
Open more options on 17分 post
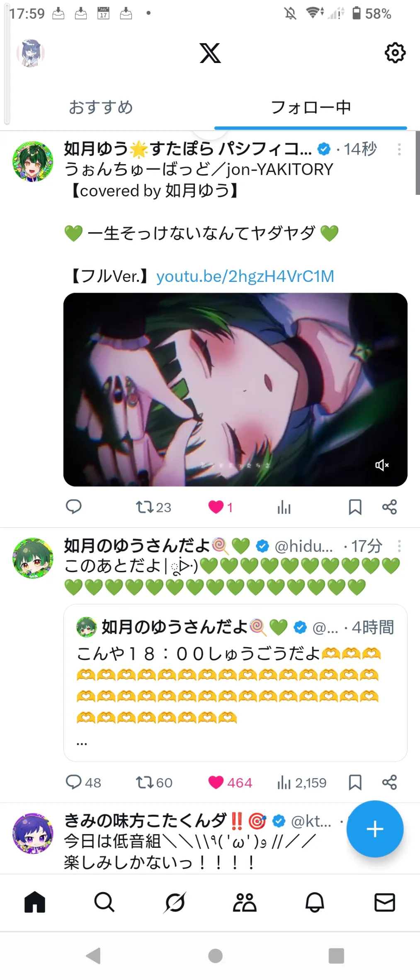[399, 546]
